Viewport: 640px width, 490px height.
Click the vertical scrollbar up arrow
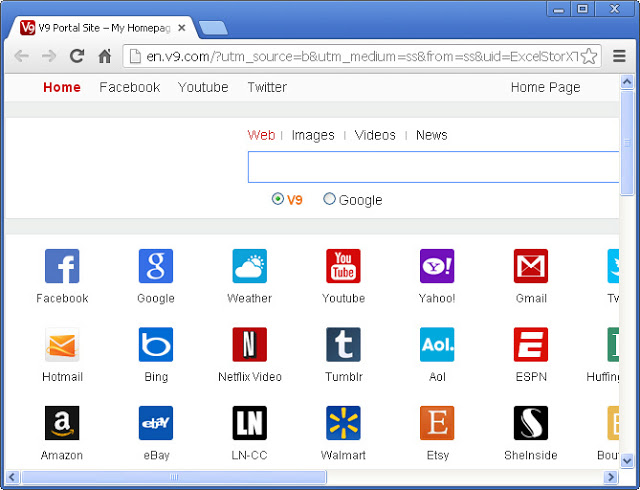627,82
